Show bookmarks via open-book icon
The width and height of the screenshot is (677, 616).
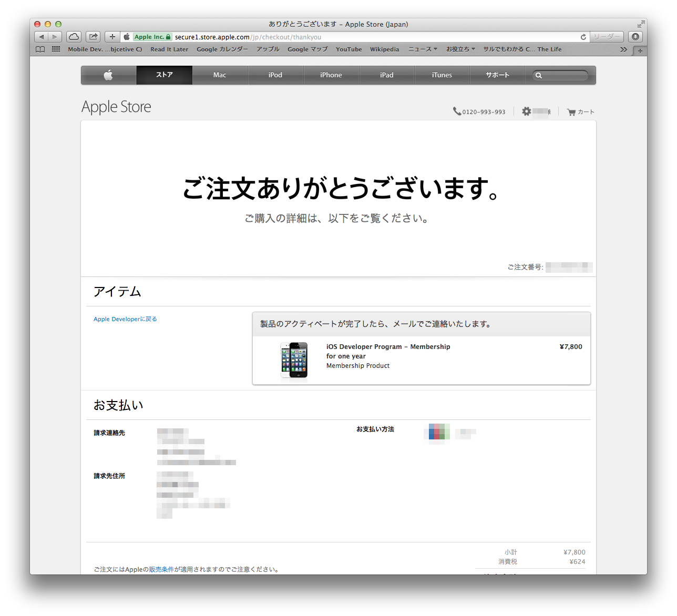tap(40, 49)
